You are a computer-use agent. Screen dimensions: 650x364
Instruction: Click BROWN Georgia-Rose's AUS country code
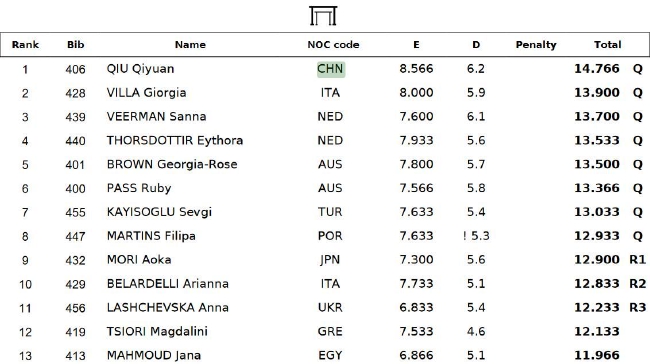[x=330, y=164]
